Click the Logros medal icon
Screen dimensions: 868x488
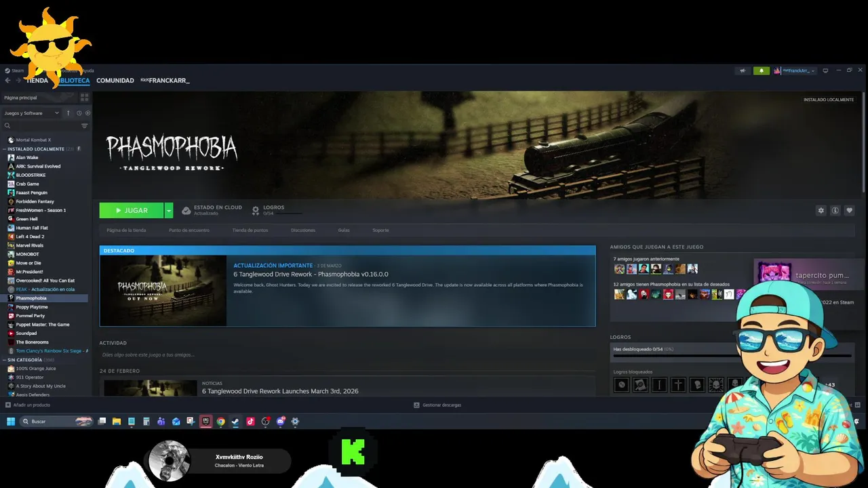point(256,210)
